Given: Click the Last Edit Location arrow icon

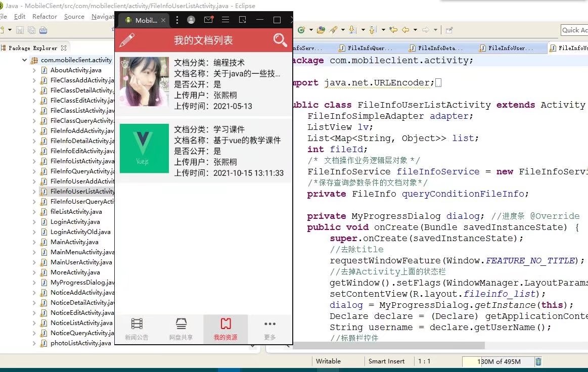Looking at the screenshot, I should click(393, 30).
